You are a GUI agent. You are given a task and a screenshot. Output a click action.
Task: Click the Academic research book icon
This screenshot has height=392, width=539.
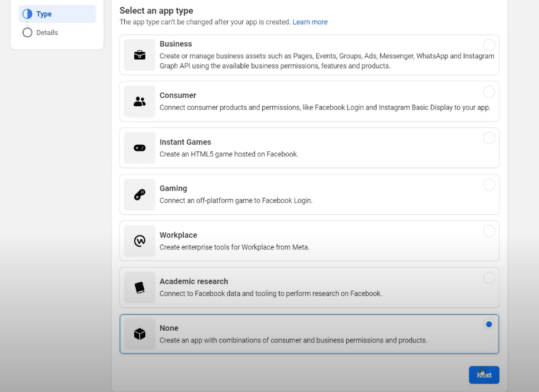coord(140,287)
